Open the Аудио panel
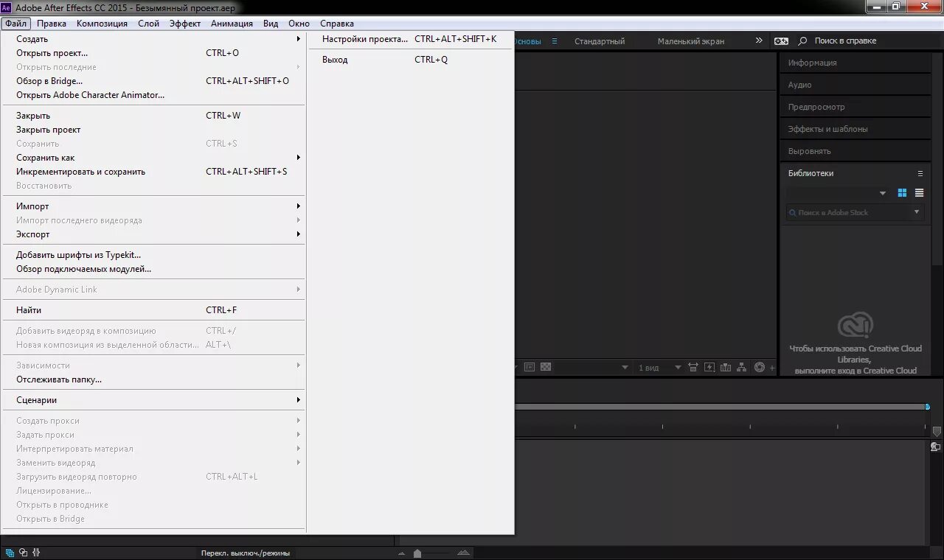This screenshot has width=944, height=560. pyautogui.click(x=855, y=85)
